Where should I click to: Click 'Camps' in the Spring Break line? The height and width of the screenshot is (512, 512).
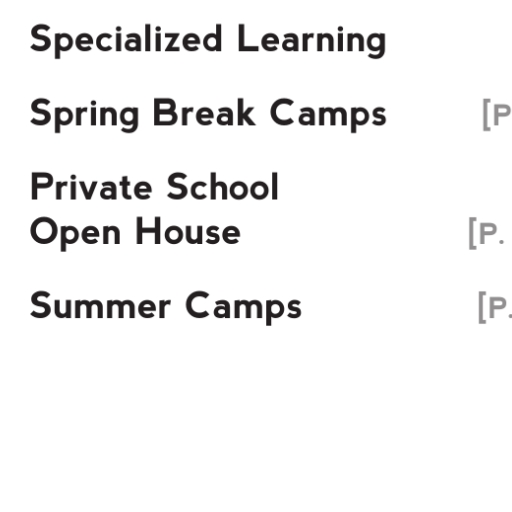[x=328, y=115]
